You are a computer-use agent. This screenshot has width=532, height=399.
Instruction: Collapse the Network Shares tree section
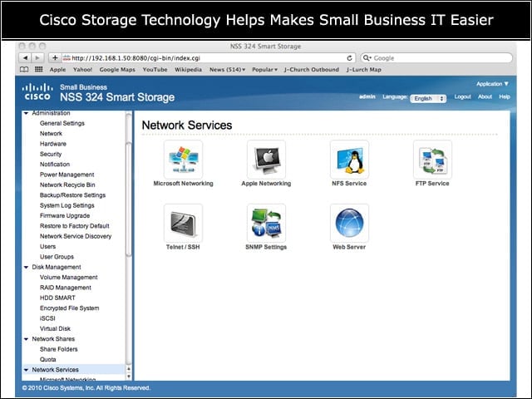[x=26, y=339]
